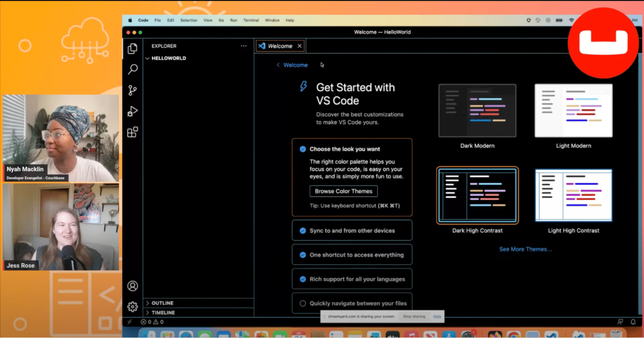Open the Terminal menu
Screen dimensions: 644x338
251,20
